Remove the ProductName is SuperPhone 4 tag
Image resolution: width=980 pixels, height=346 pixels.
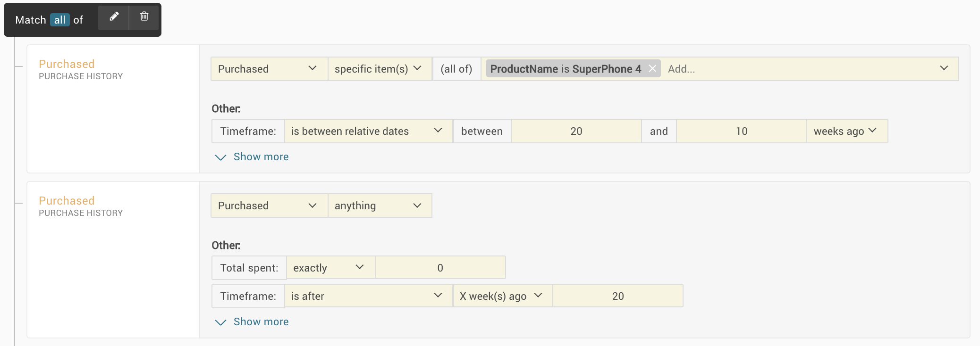652,69
